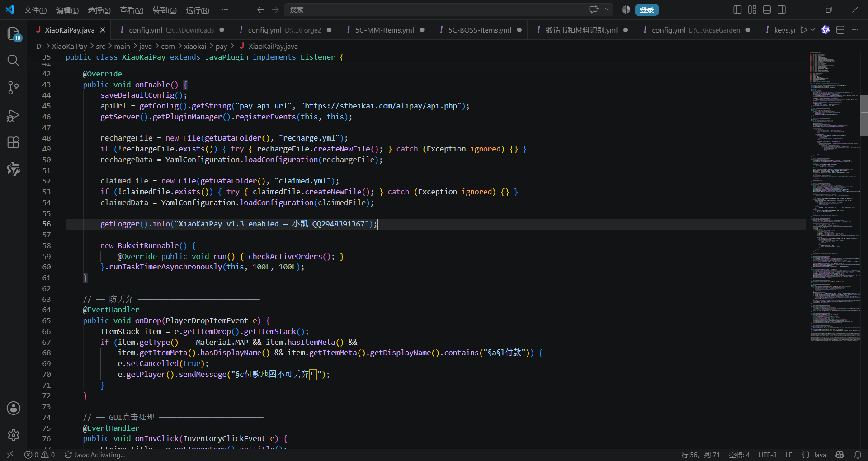This screenshot has height=461, width=868.
Task: Switch to the 锻造书和材料识别.yml tab
Action: pyautogui.click(x=581, y=30)
